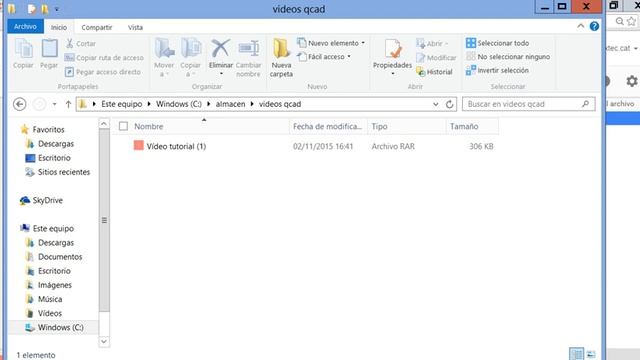This screenshot has height=360, width=640.
Task: Open the Eliminar dropdown arrow
Action: [x=221, y=74]
